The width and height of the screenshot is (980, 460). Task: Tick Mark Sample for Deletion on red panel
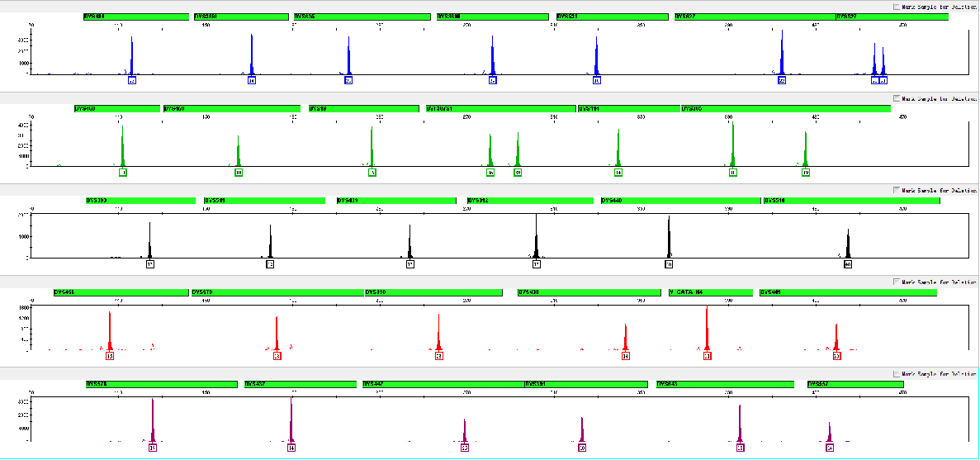pos(897,282)
